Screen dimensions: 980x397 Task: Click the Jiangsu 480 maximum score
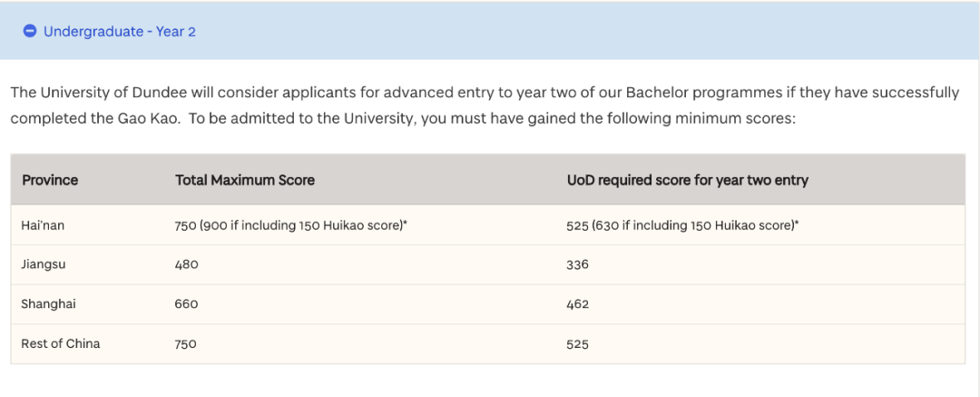point(186,265)
